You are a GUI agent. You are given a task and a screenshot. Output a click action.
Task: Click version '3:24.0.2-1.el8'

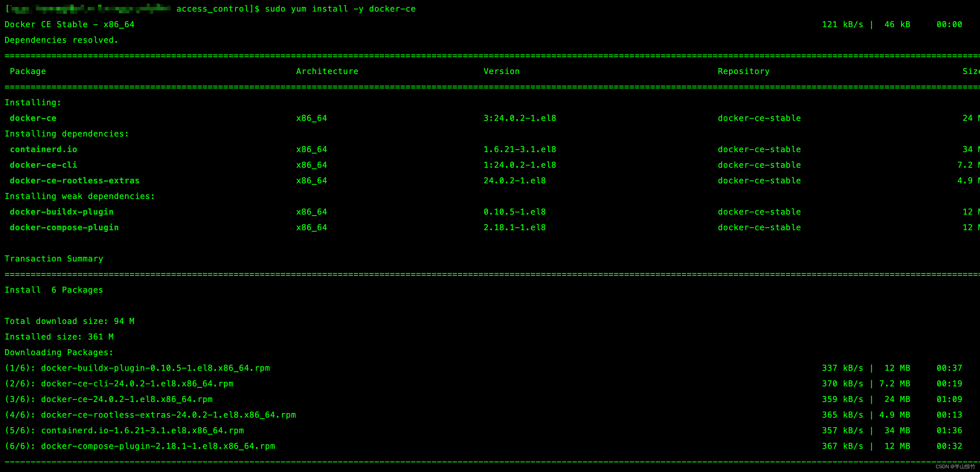520,118
